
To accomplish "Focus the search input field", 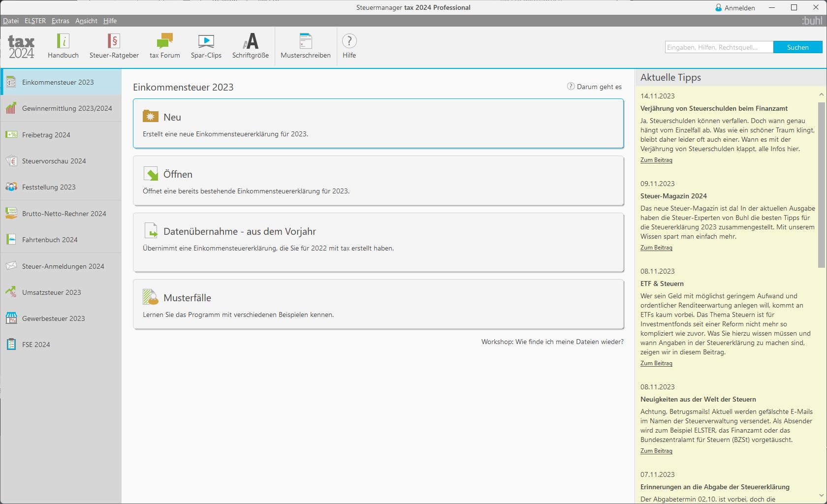I will point(719,47).
